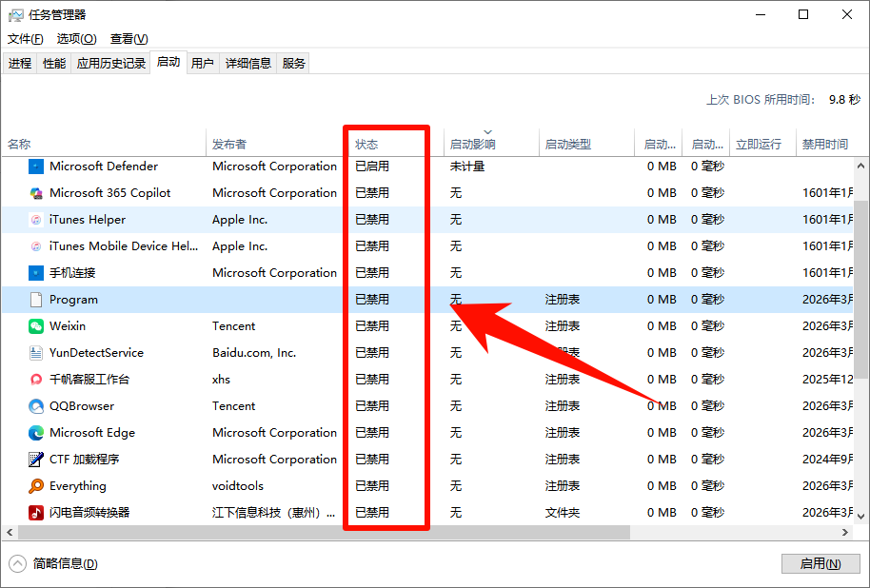Click the 未计量 startup impact cell

click(467, 167)
